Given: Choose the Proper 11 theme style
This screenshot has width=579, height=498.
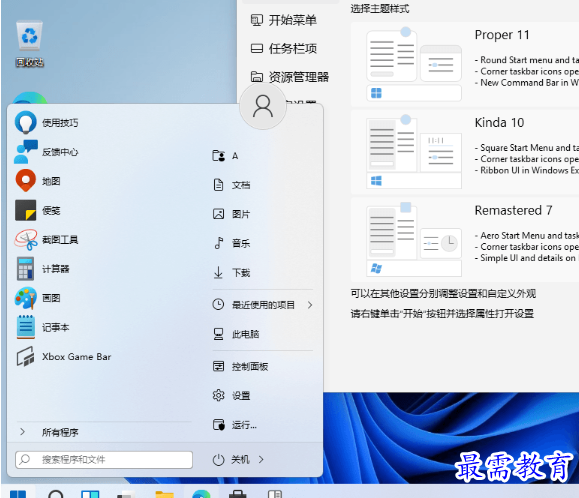Looking at the screenshot, I should click(465, 64).
